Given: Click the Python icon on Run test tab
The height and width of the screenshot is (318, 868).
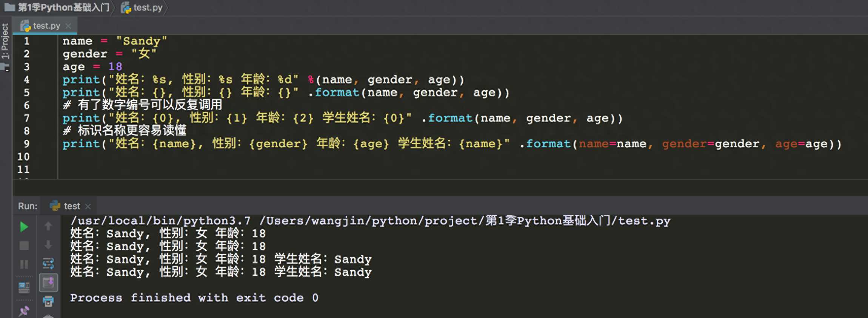Looking at the screenshot, I should 55,206.
